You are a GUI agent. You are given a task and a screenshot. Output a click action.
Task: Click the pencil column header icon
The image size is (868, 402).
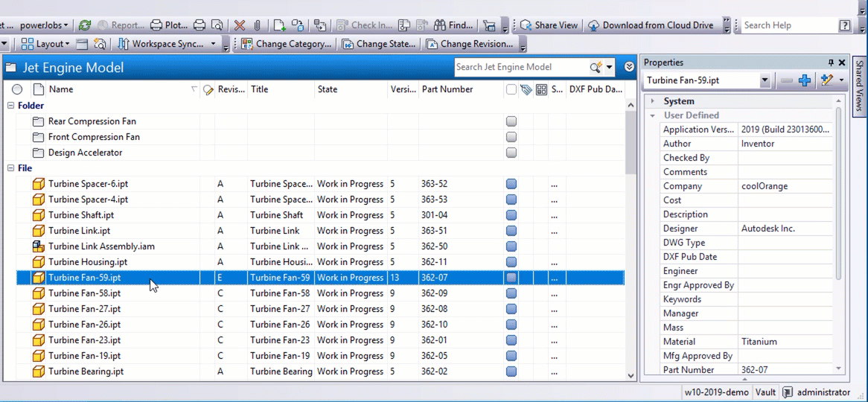(208, 89)
